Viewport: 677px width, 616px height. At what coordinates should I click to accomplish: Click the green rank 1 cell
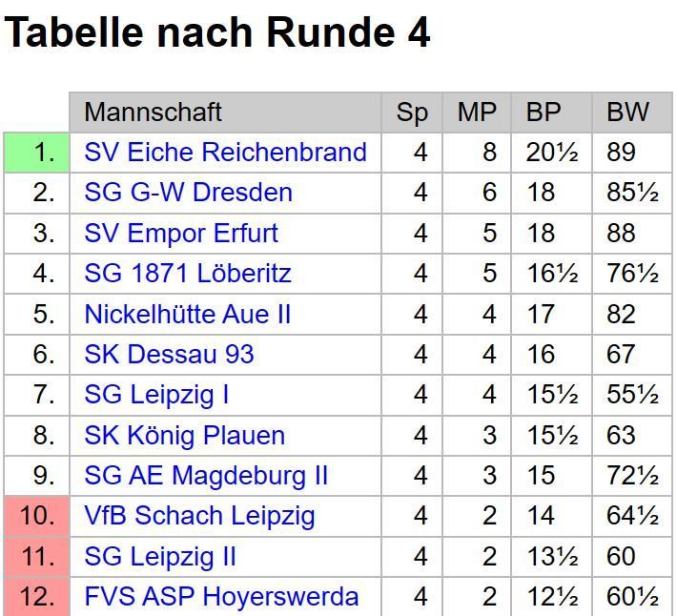click(x=37, y=153)
